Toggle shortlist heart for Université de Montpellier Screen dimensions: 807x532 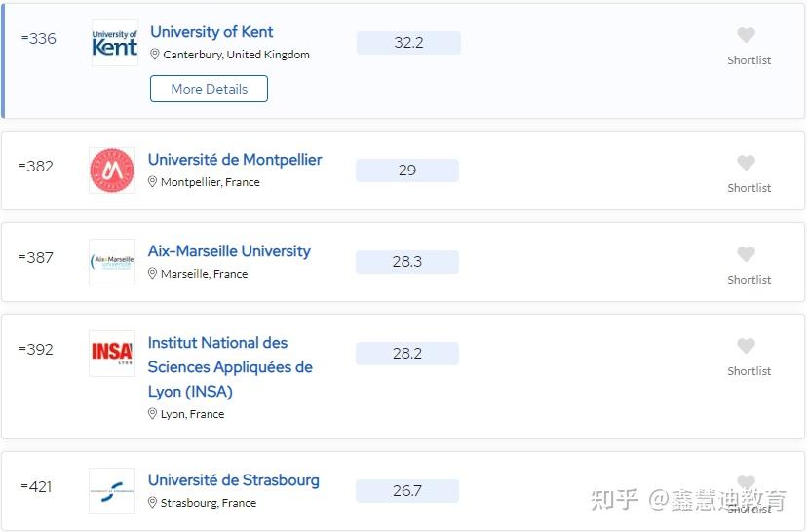point(746,163)
